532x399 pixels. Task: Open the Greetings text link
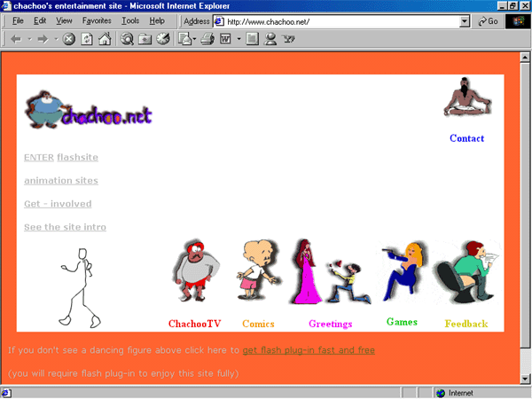click(331, 324)
